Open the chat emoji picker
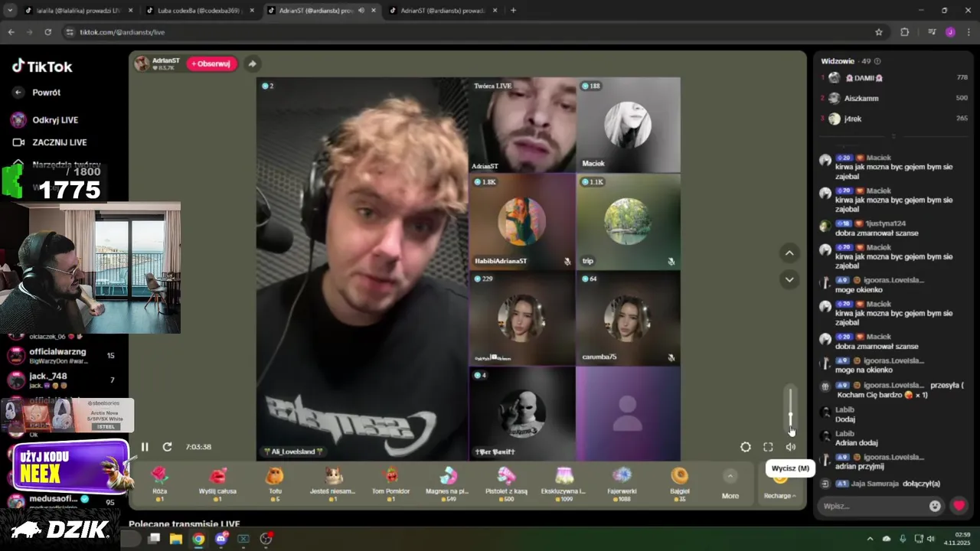 (x=935, y=506)
